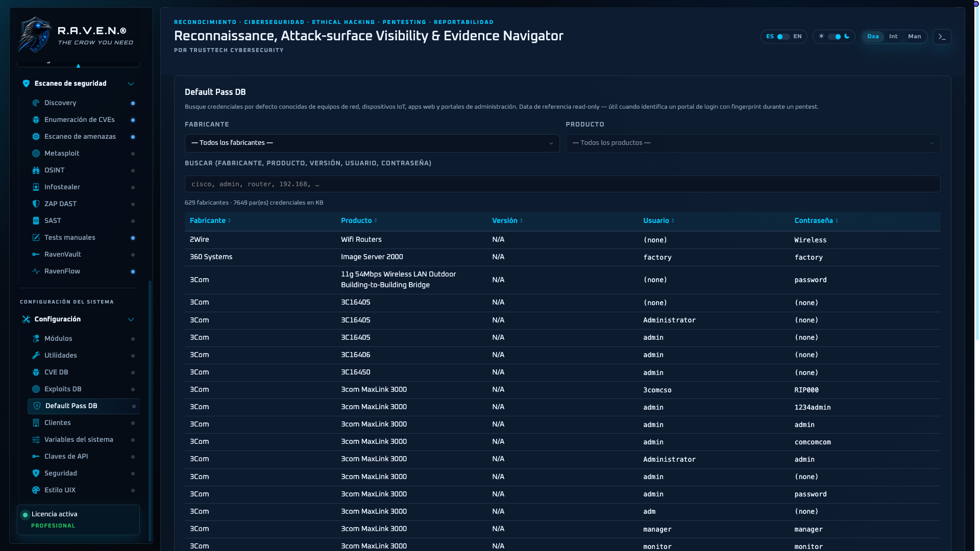Viewport: 980px width, 551px height.
Task: Sort table by Versión column
Action: point(507,221)
